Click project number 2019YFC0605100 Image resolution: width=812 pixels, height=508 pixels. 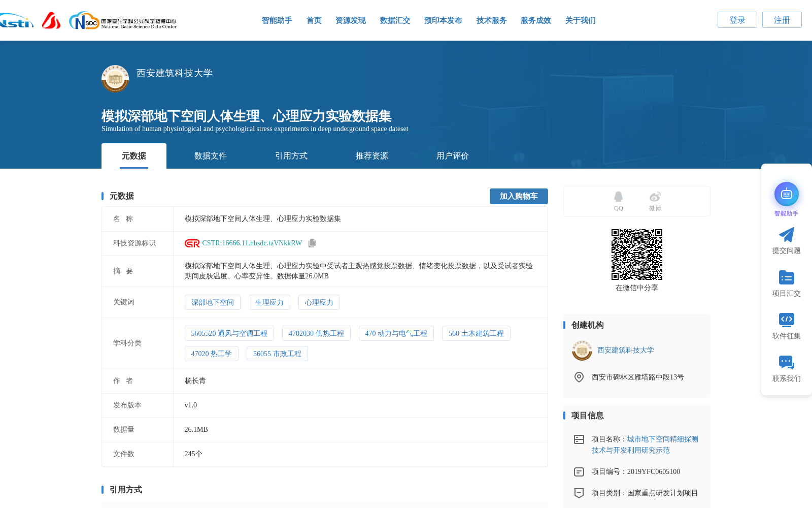pos(654,472)
